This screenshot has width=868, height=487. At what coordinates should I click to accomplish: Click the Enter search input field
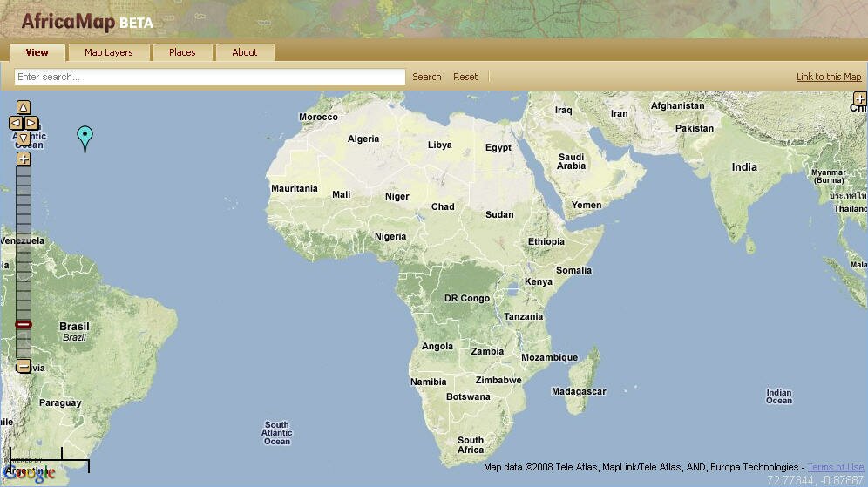point(210,77)
